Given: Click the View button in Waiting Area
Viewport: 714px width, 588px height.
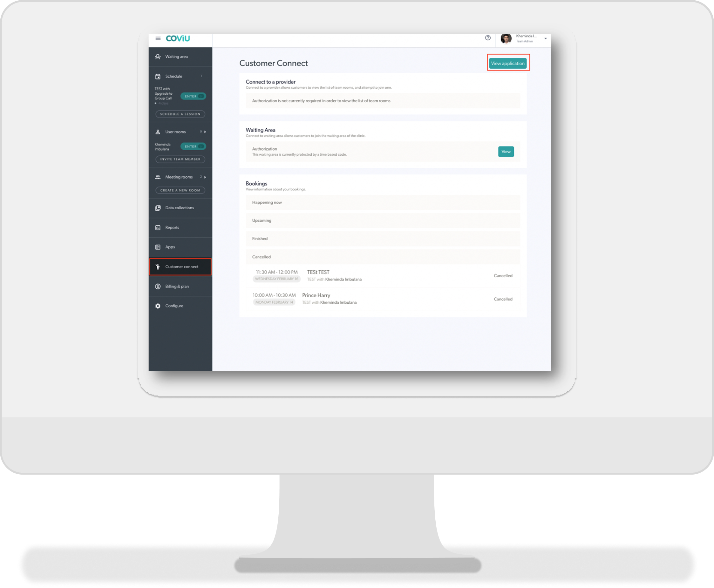Looking at the screenshot, I should (505, 152).
